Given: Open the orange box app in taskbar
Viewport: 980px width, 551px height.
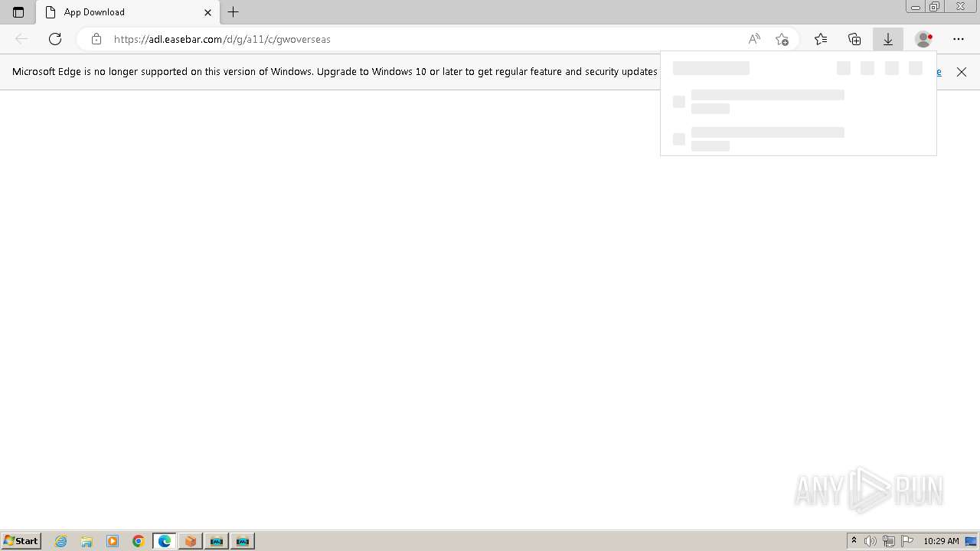Looking at the screenshot, I should [191, 541].
